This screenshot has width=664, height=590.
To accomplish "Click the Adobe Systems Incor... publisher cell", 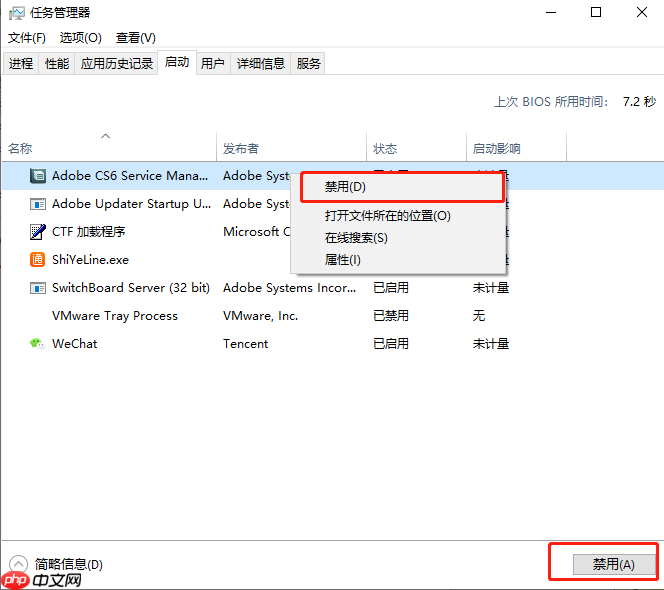I will [290, 288].
